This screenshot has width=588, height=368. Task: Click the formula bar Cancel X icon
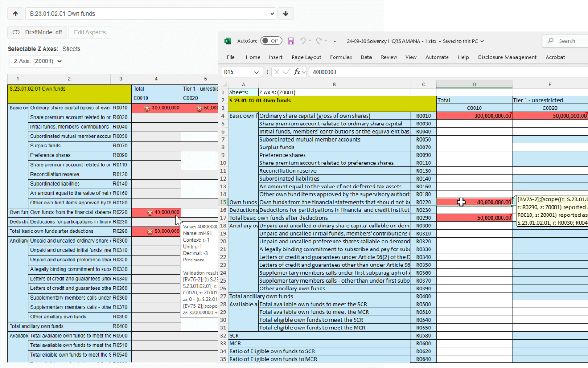coord(277,72)
